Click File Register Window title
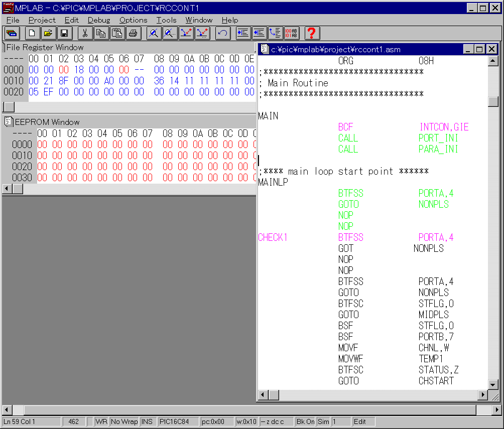This screenshot has height=429, width=504. tap(45, 47)
